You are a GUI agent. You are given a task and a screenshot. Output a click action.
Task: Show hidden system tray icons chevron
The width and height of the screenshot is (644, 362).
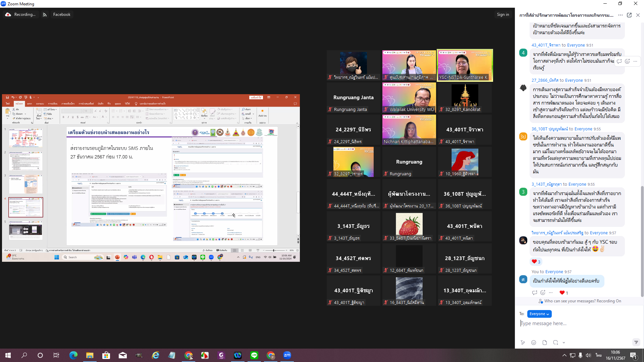(x=564, y=355)
